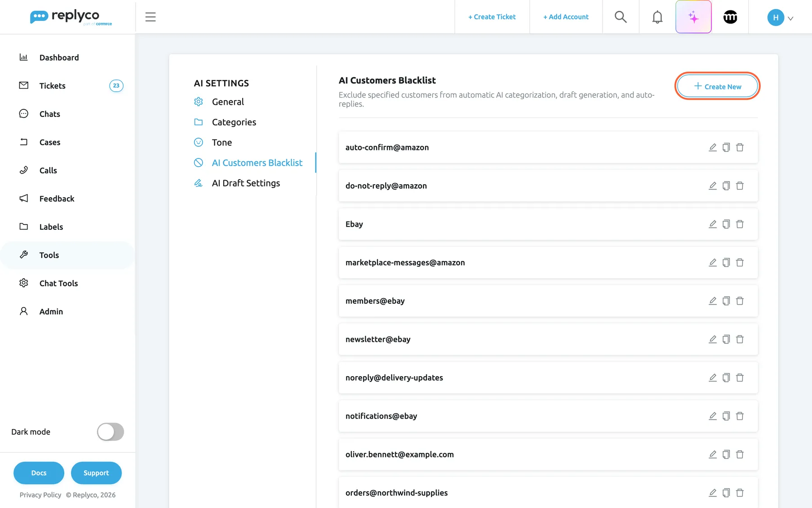Edit the noreply@delivery-updates entry
The height and width of the screenshot is (508, 812).
tap(713, 378)
